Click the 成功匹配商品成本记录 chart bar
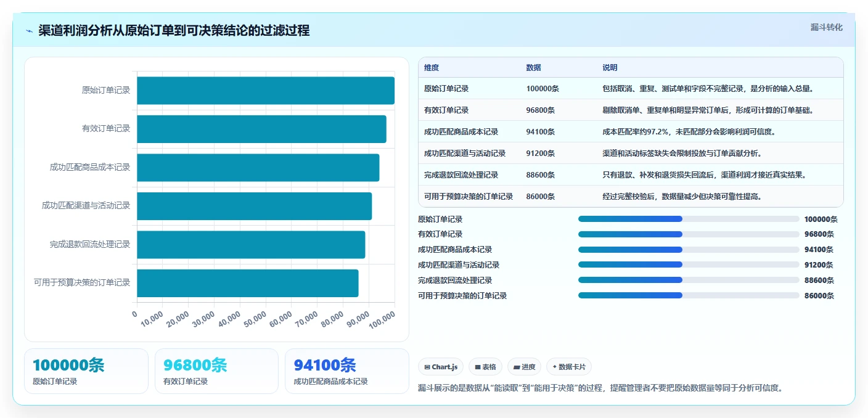This screenshot has width=868, height=418. [x=258, y=168]
